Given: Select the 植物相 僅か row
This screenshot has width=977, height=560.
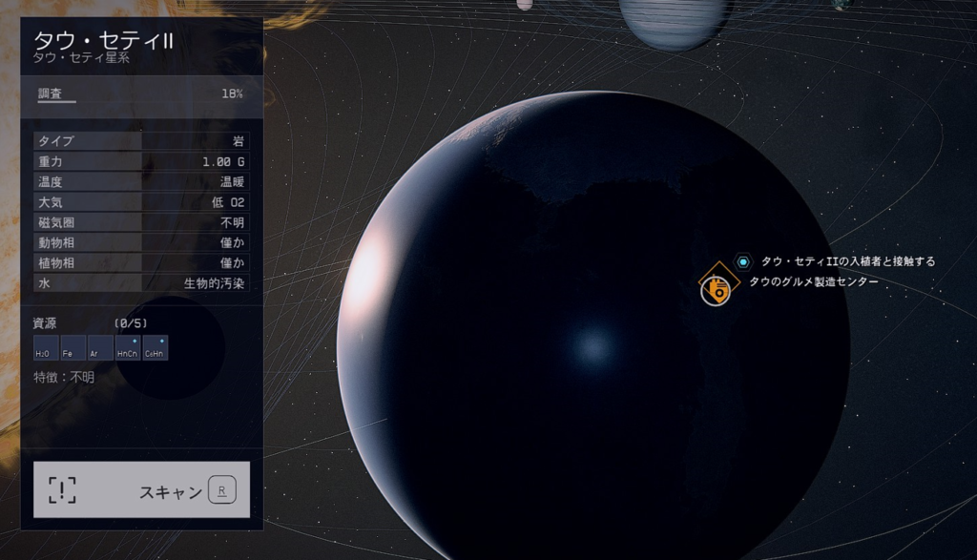Looking at the screenshot, I should [x=141, y=262].
